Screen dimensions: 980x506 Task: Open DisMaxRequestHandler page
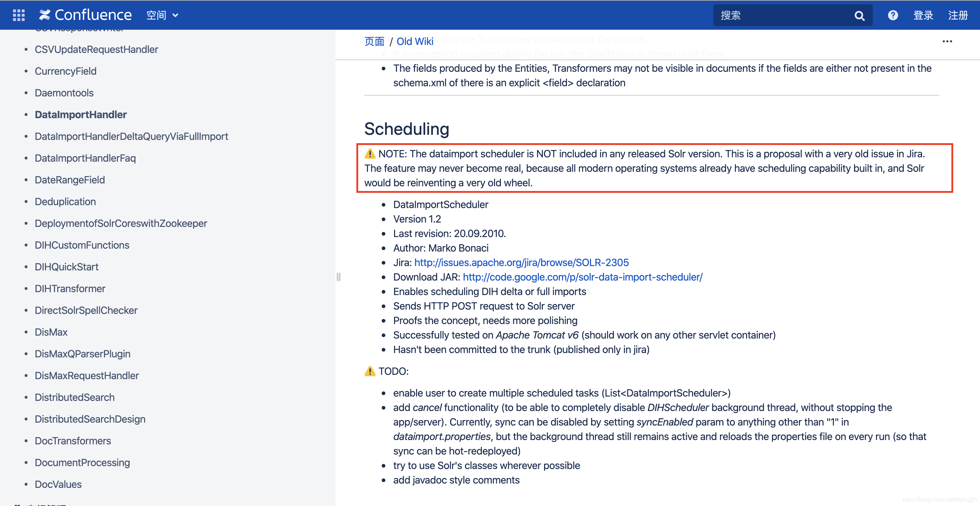[x=87, y=376]
